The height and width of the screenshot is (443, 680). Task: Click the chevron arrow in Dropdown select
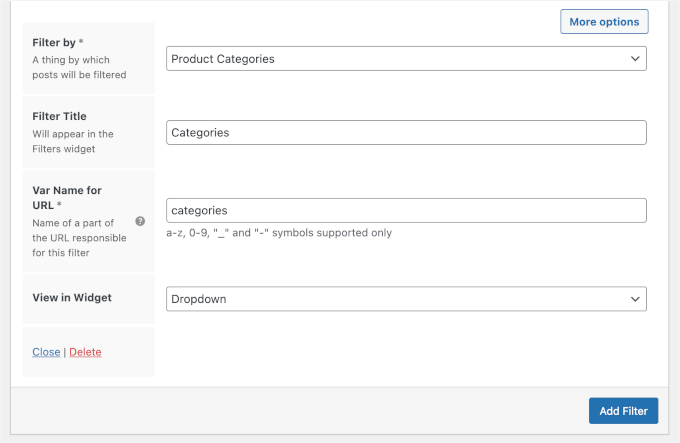click(x=635, y=299)
